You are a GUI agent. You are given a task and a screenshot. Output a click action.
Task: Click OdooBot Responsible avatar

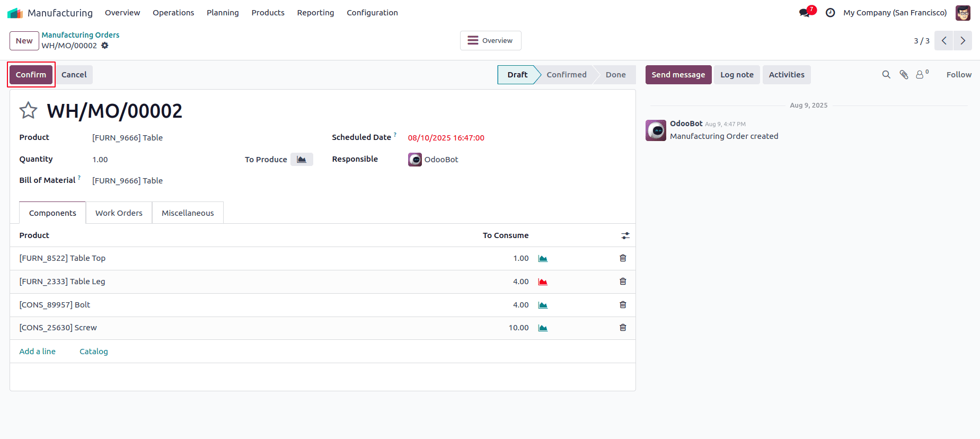[x=415, y=160]
